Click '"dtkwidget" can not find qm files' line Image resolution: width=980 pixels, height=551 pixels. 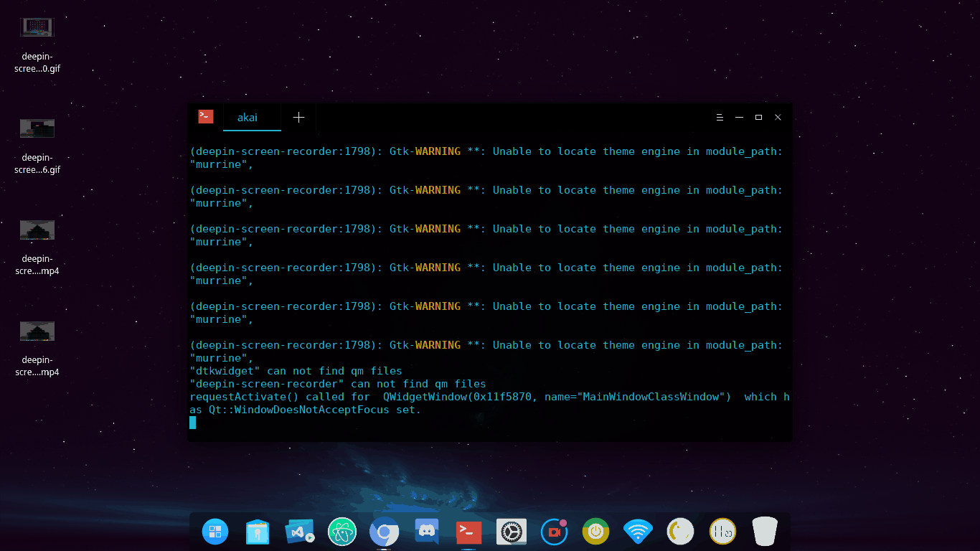pos(296,371)
